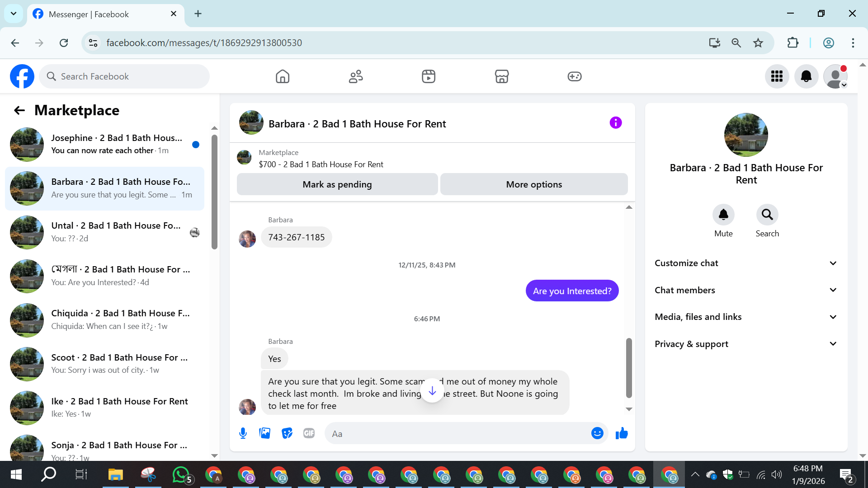Expand Chat members section

point(746,290)
